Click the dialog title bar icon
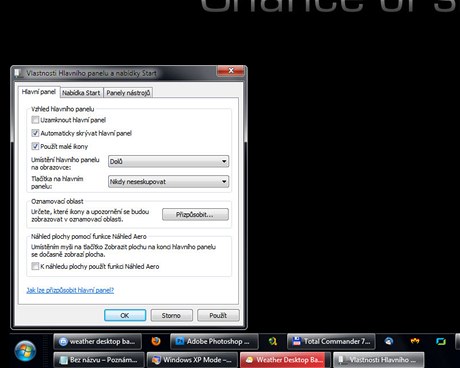The width and height of the screenshot is (460, 368). pos(18,73)
